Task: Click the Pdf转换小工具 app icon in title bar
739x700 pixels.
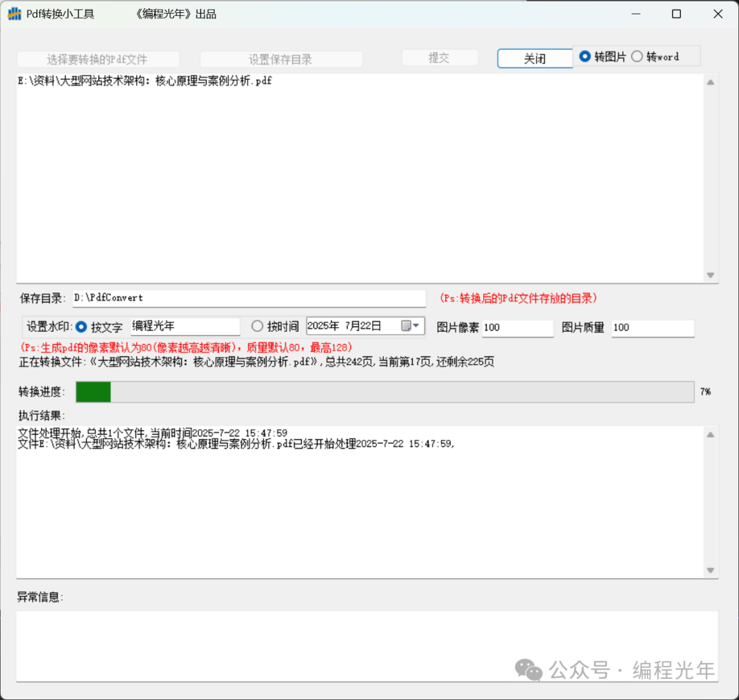Action: click(14, 14)
